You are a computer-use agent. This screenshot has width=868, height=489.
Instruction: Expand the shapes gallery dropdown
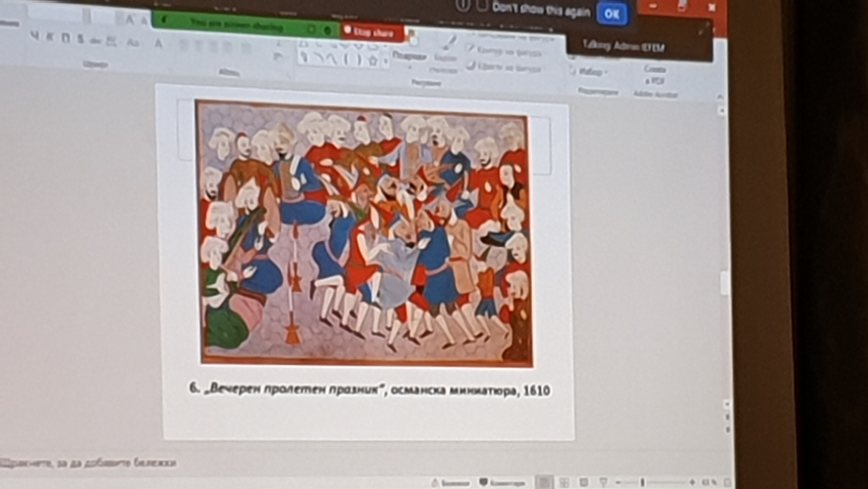[x=385, y=63]
